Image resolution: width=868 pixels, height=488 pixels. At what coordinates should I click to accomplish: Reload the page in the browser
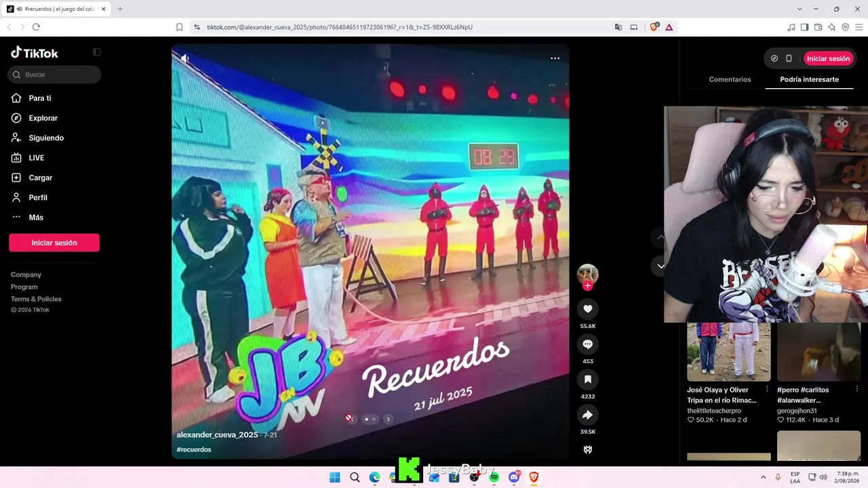pos(36,27)
